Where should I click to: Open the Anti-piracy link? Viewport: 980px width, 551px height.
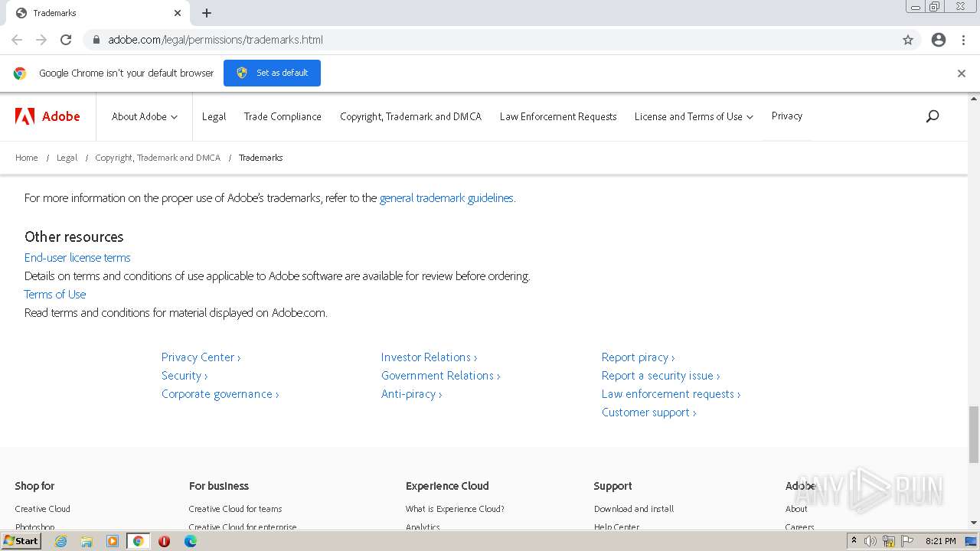(x=411, y=394)
